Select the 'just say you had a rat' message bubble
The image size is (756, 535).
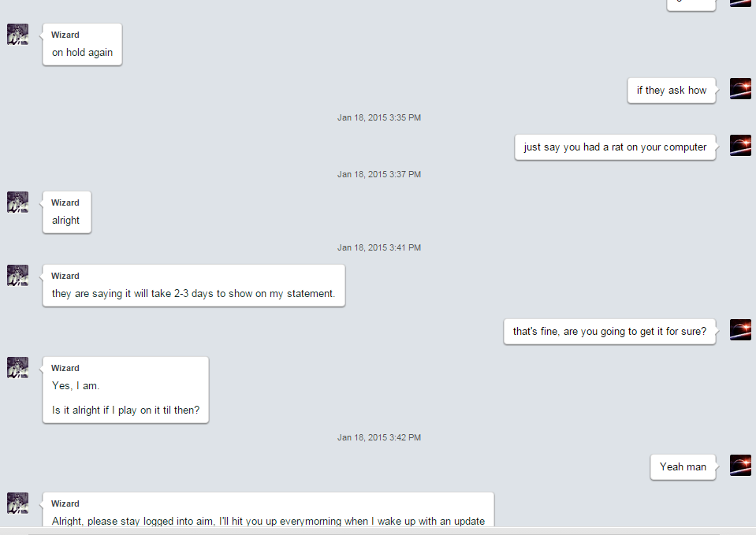pyautogui.click(x=615, y=147)
